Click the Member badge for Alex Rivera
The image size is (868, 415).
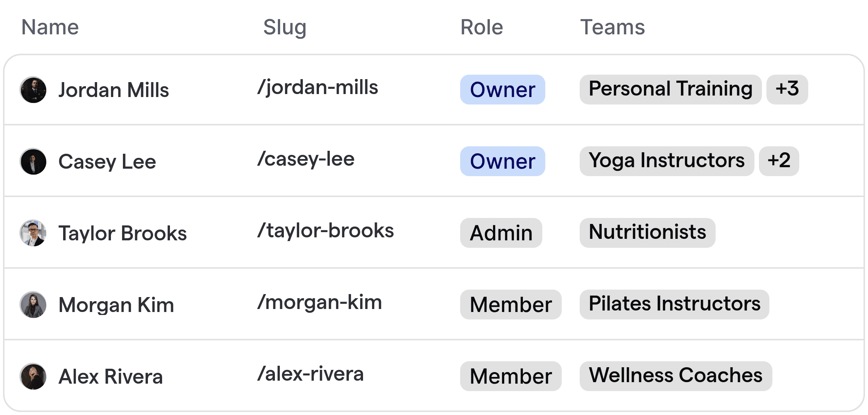click(x=511, y=376)
